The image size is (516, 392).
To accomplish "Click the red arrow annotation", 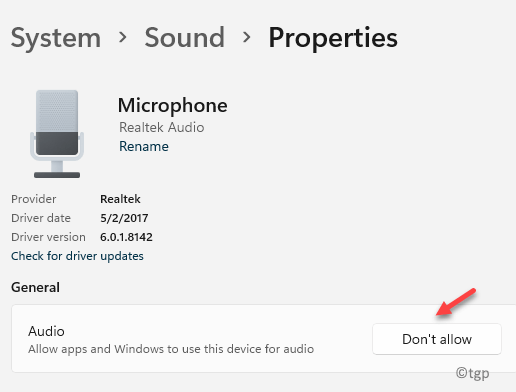I will (456, 302).
